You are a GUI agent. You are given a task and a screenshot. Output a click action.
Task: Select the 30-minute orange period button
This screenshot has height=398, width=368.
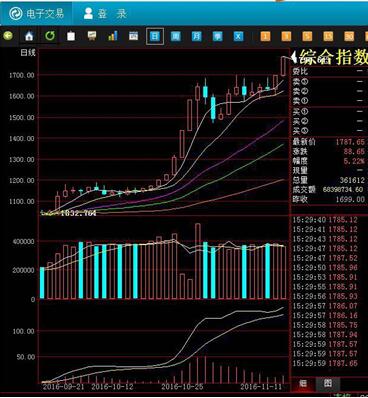[349, 36]
